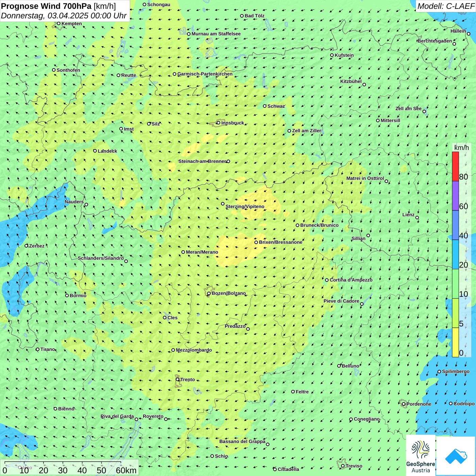Click the 'Prognose Wind 700hPa' title
This screenshot has width=476, height=476.
[x=47, y=6]
